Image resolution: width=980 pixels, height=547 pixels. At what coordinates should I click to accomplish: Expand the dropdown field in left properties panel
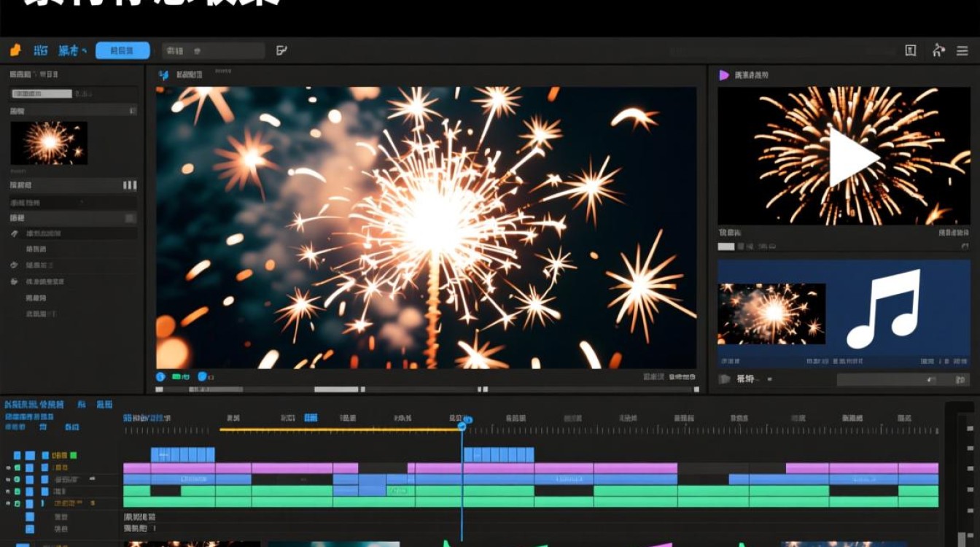pos(73,110)
